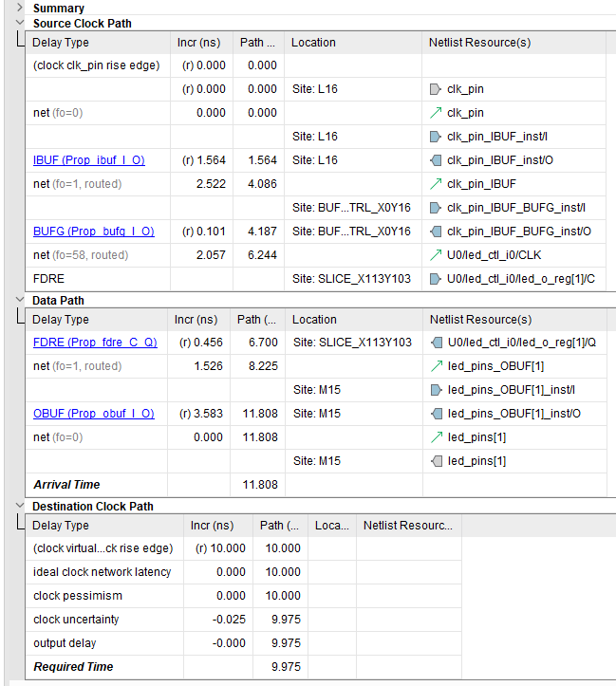The height and width of the screenshot is (686, 616).
Task: Click Destination Clock Path Delay Type header
Action: [104, 525]
